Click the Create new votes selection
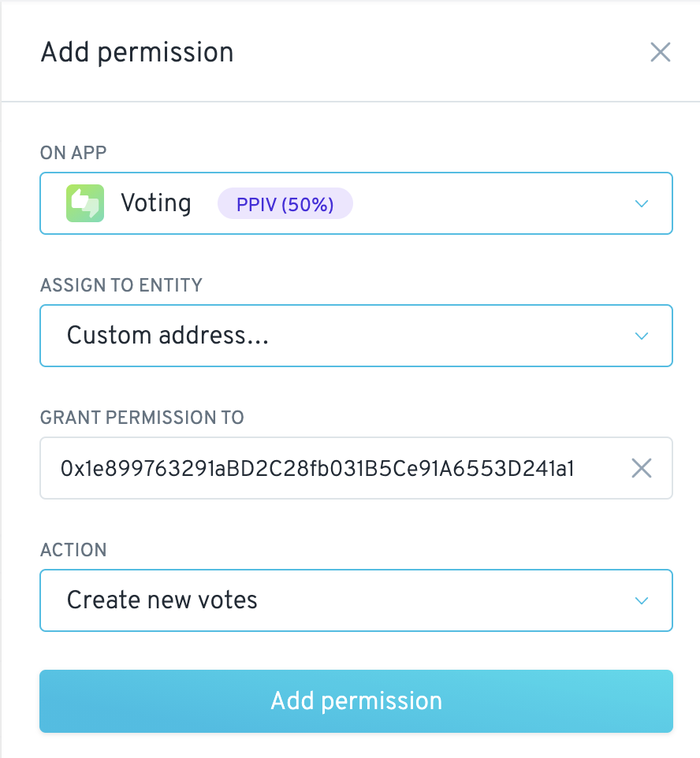Screen dimensions: 700x758 click(162, 600)
